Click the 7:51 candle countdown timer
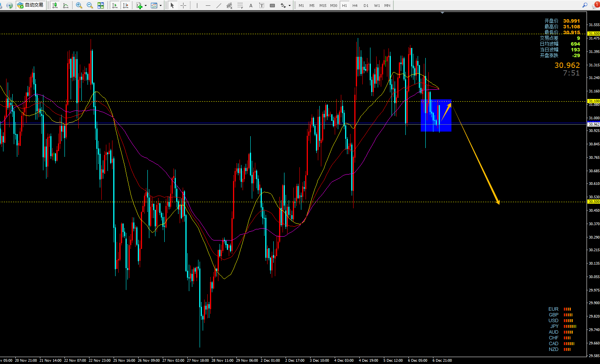600x364 pixels. [x=571, y=73]
